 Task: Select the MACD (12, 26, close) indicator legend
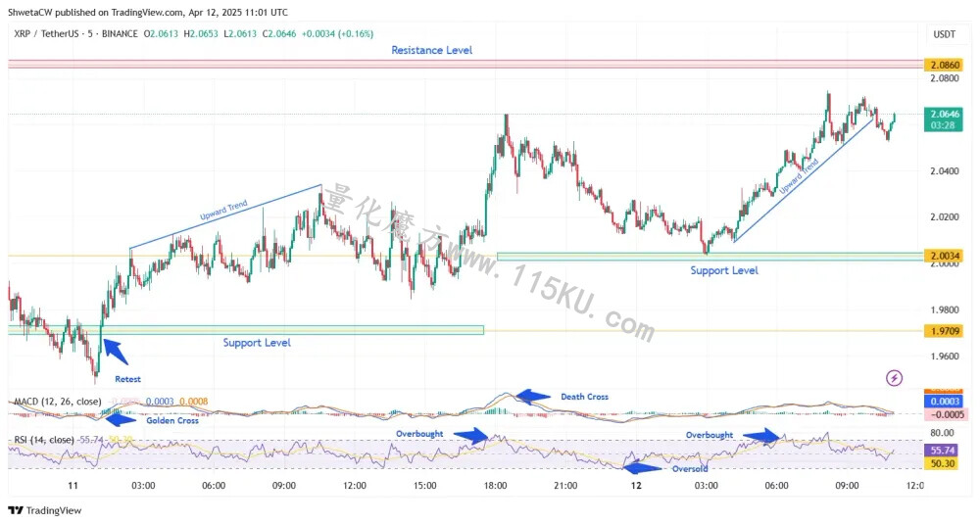point(58,402)
